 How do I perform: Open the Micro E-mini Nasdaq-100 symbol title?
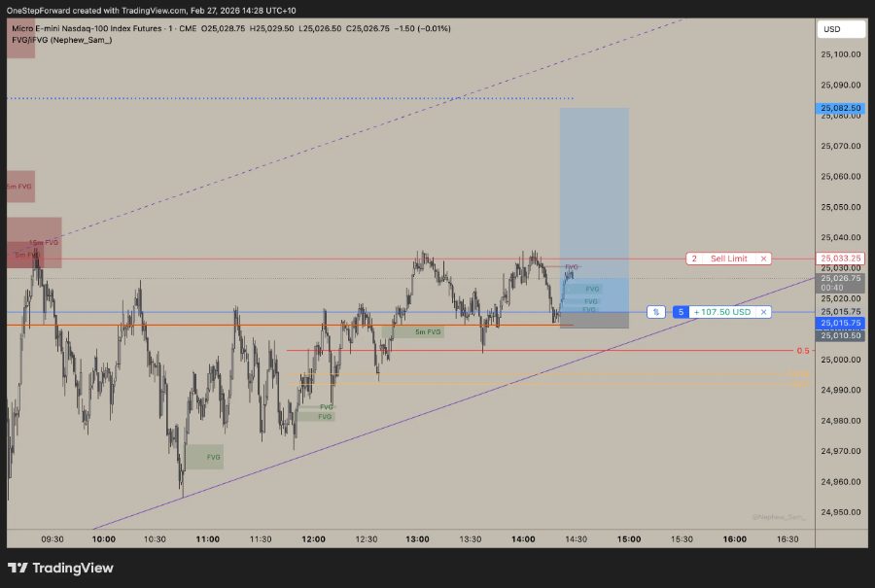(104, 28)
